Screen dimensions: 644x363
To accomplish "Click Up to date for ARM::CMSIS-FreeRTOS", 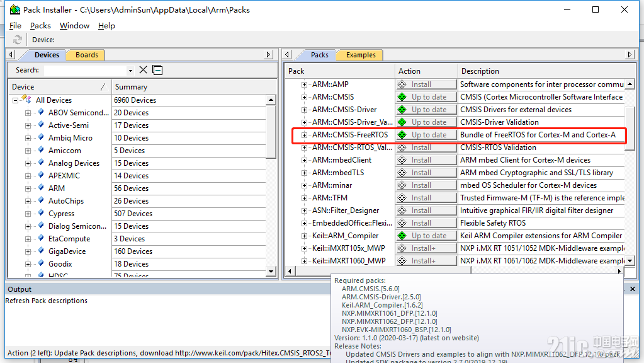I will [426, 135].
